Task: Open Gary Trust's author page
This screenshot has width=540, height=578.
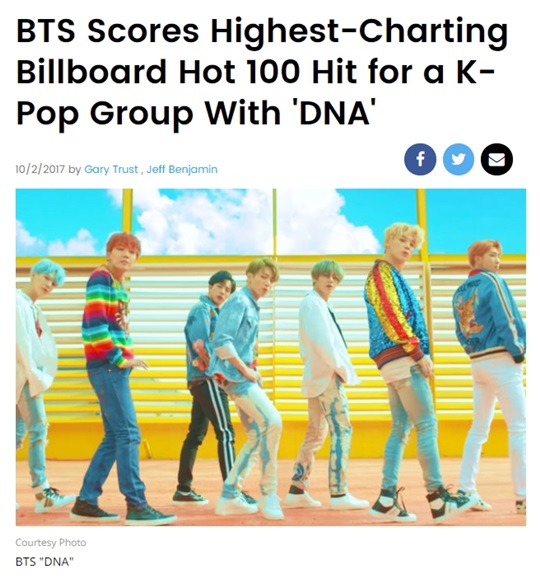Action: 111,170
